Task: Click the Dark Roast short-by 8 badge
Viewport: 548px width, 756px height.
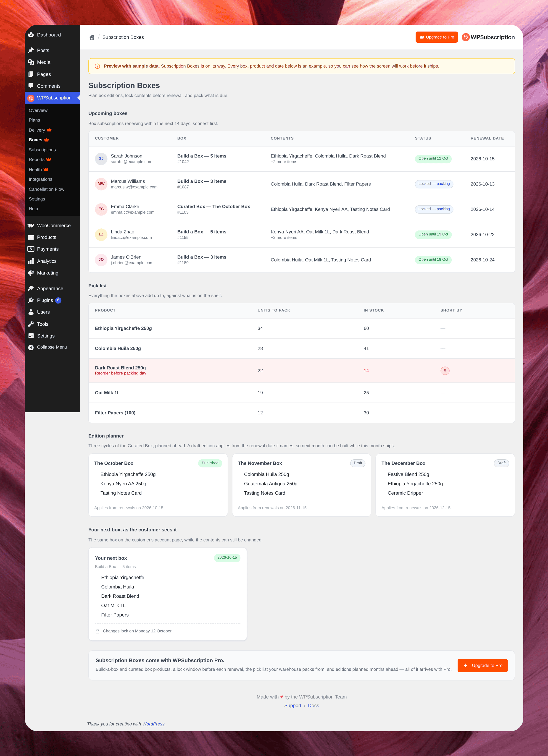Action: click(445, 370)
